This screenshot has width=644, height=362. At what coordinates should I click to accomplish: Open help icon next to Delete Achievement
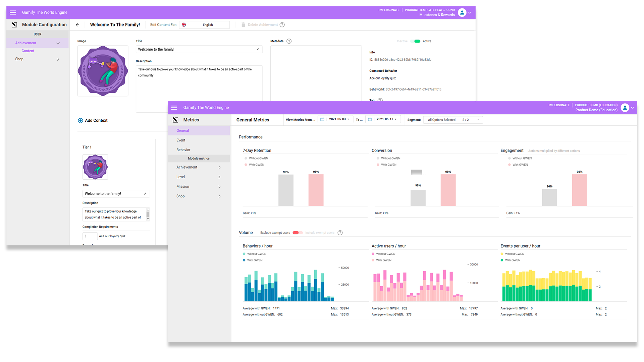pos(282,25)
